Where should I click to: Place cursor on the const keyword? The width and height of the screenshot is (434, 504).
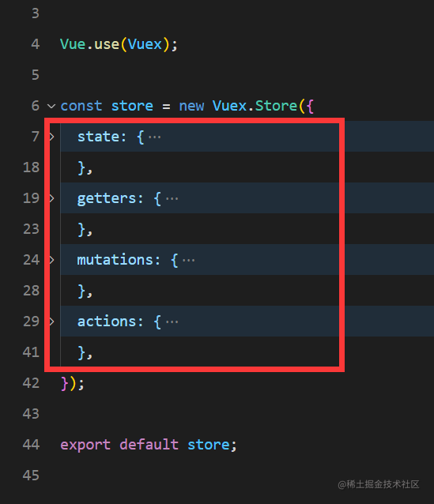click(81, 106)
